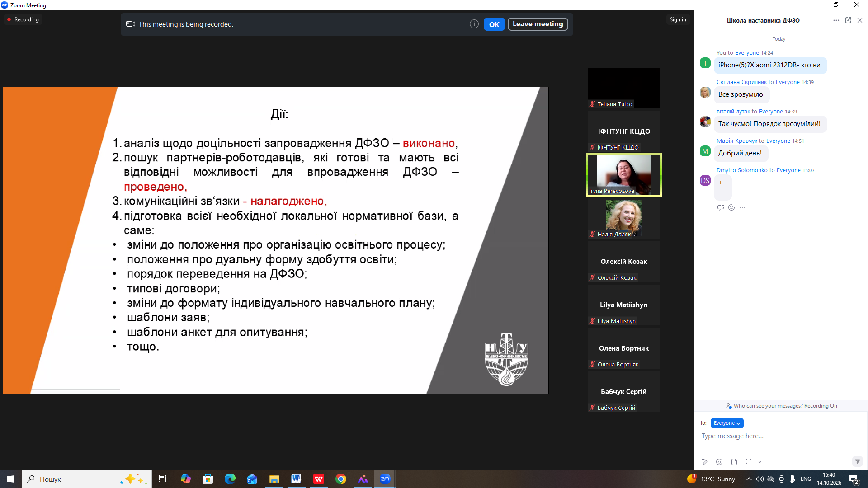
Task: Click the screenshot capture icon in chat
Action: [749, 462]
